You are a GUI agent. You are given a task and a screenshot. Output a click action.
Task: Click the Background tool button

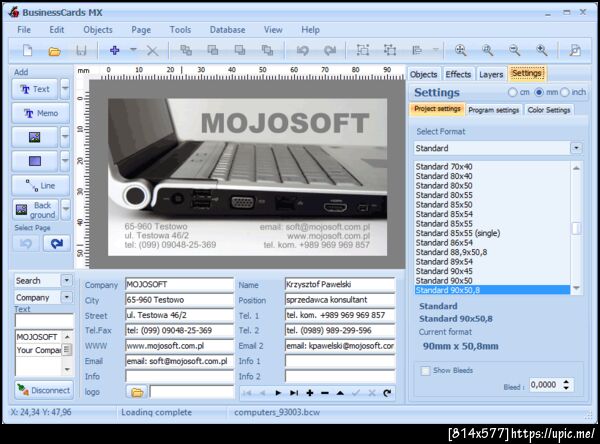pos(36,210)
